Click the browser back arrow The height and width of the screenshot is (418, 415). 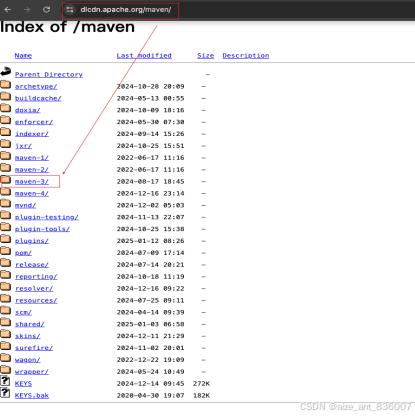[7, 10]
